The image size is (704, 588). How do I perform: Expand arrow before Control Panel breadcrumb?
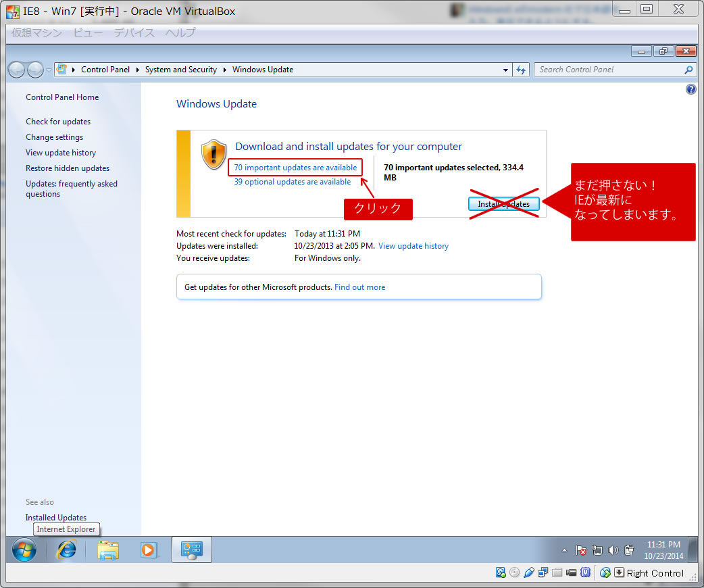[73, 70]
